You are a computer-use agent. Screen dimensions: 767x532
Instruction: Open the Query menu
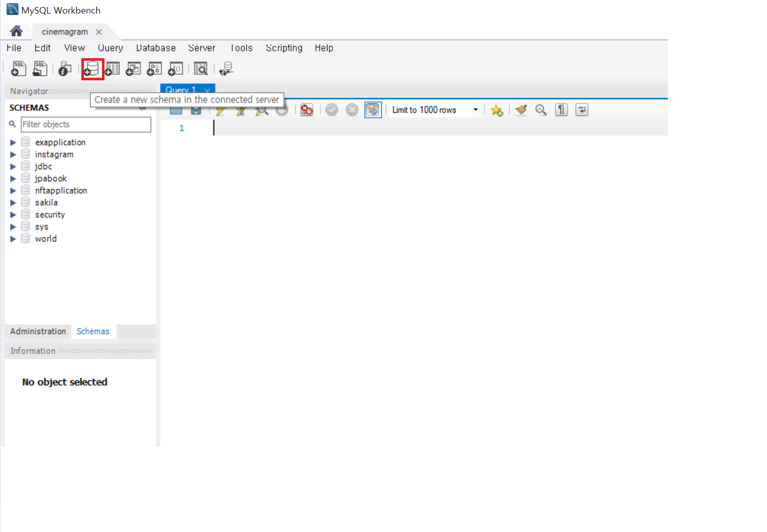111,48
